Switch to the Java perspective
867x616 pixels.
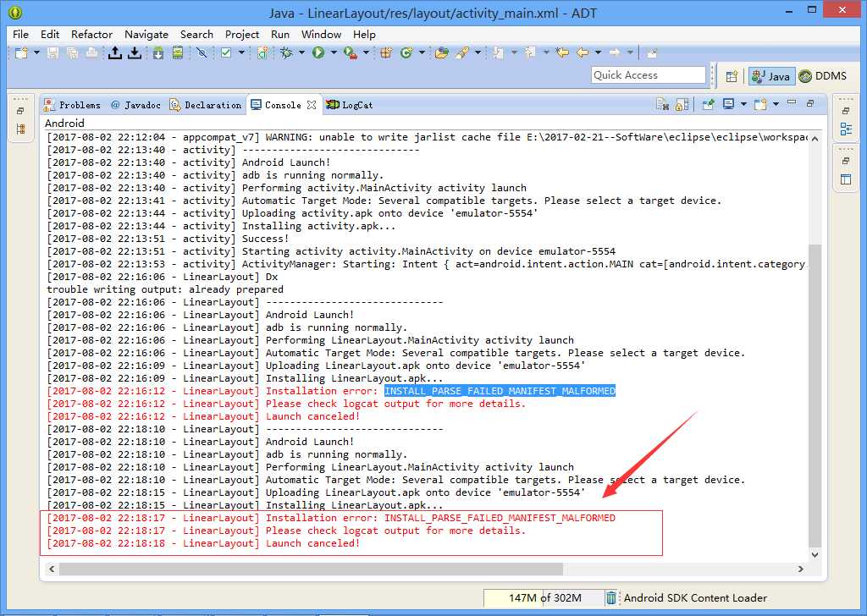tap(771, 76)
